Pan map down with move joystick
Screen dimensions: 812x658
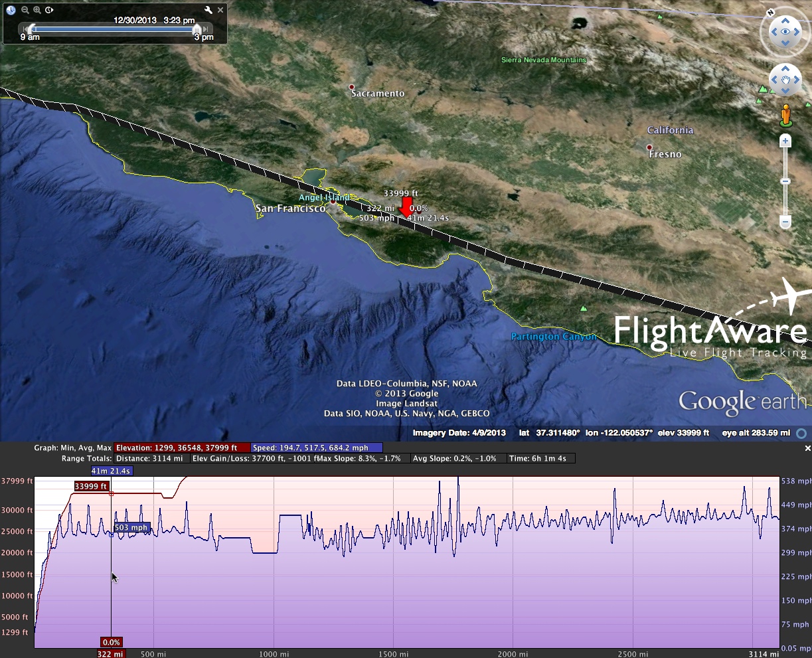click(x=785, y=90)
